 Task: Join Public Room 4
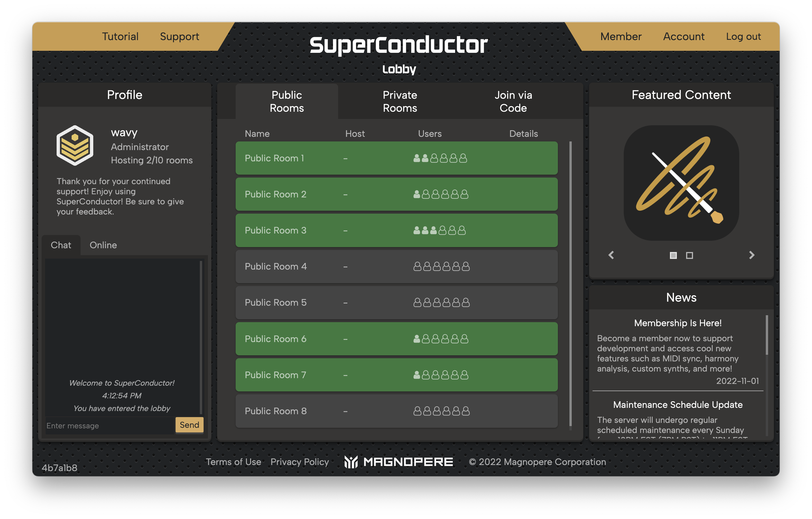point(396,266)
